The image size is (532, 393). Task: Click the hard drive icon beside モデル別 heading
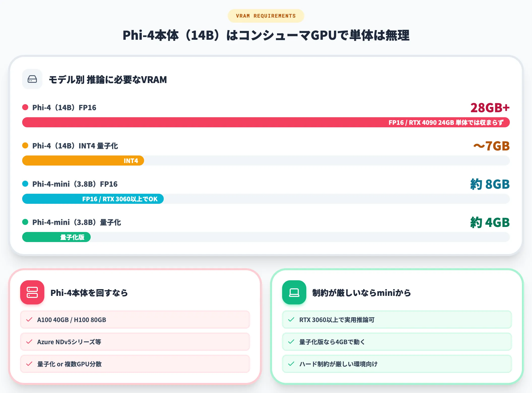[32, 79]
